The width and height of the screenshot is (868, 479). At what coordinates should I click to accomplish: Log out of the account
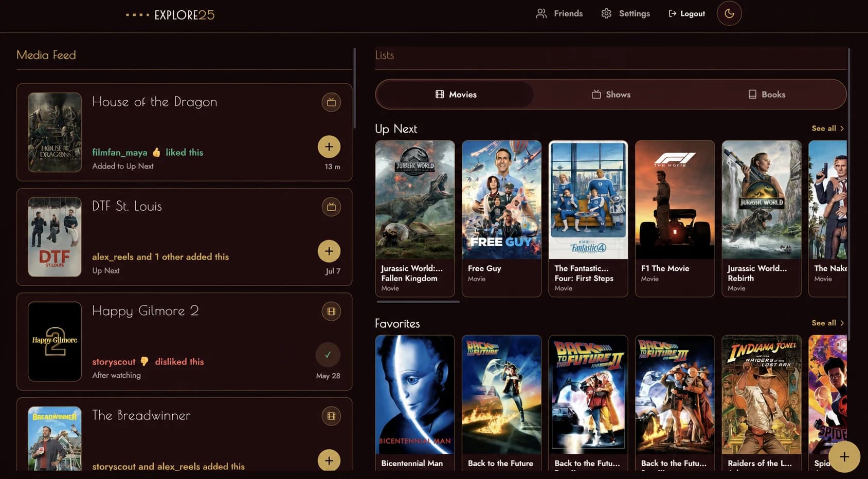click(686, 13)
